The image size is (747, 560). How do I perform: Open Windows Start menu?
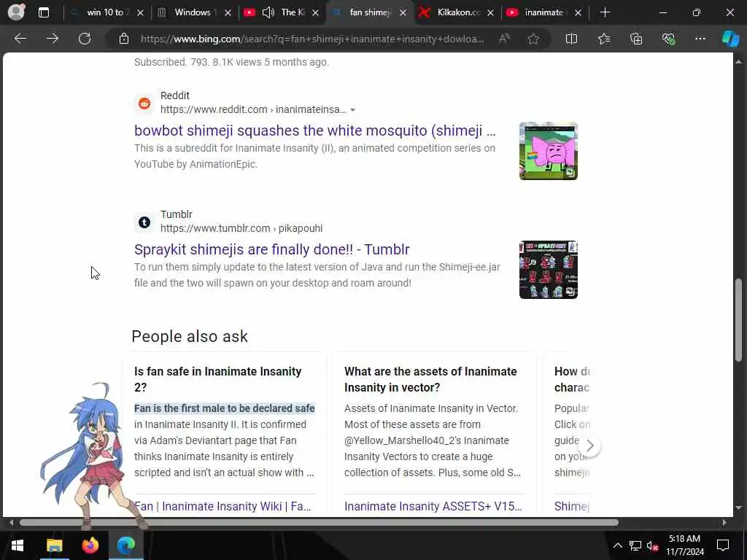[18, 545]
